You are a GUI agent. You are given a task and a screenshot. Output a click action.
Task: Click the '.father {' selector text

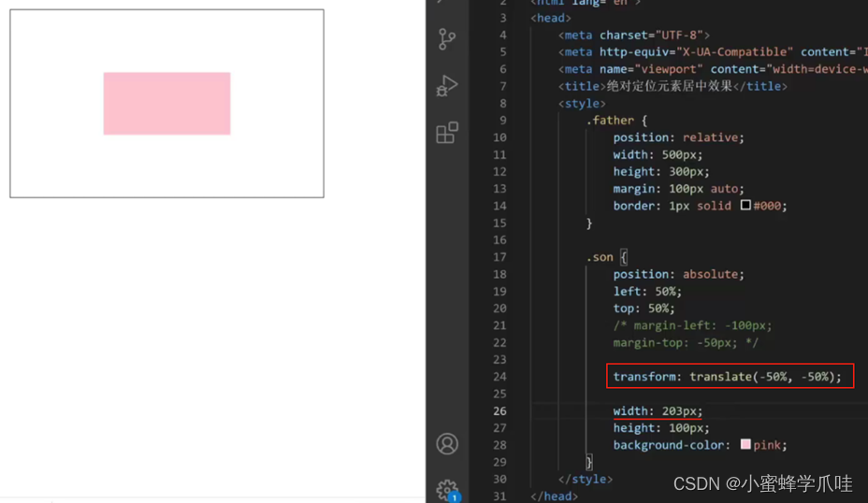tap(616, 120)
